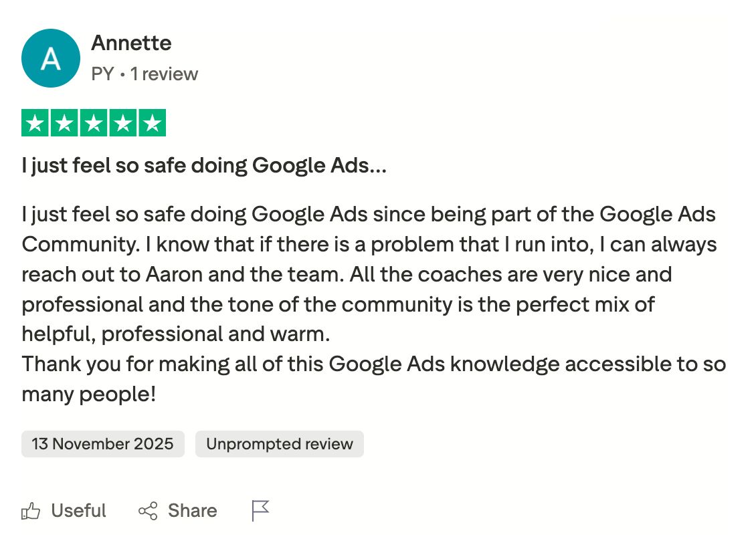Image resolution: width=756 pixels, height=551 pixels.
Task: Click the "1 review" count text
Action: point(164,74)
